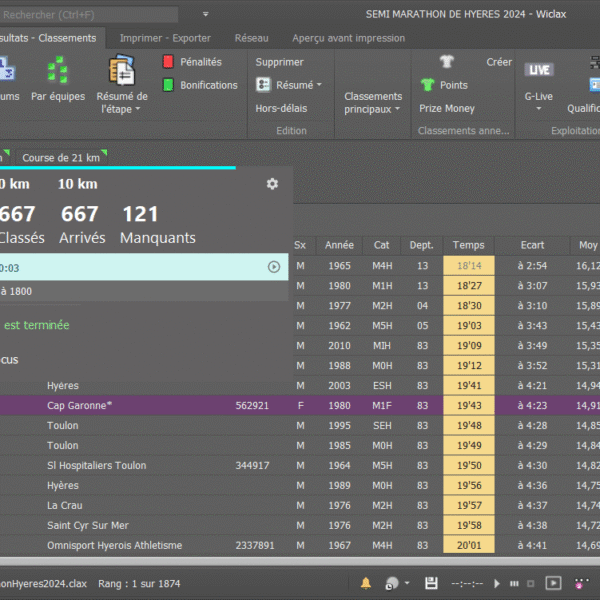Viewport: 600px width, 600px height.
Task: Expand the search box dropdown arrow
Action: [205, 14]
